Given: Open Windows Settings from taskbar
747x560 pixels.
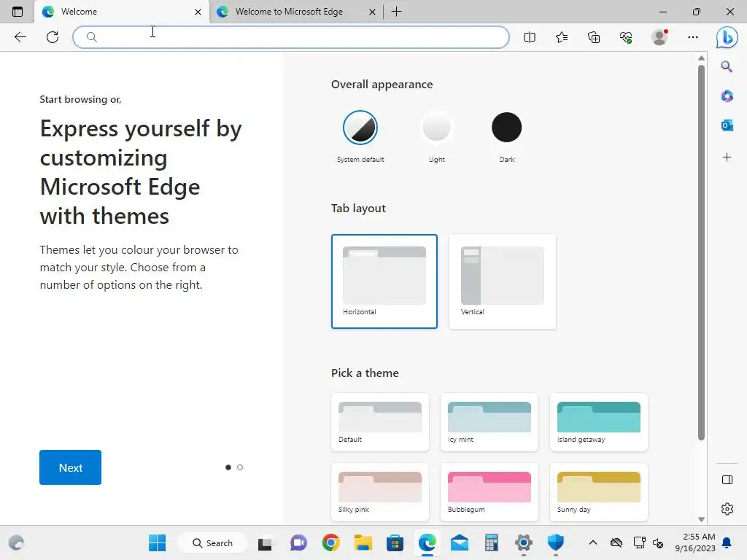Looking at the screenshot, I should (x=524, y=542).
